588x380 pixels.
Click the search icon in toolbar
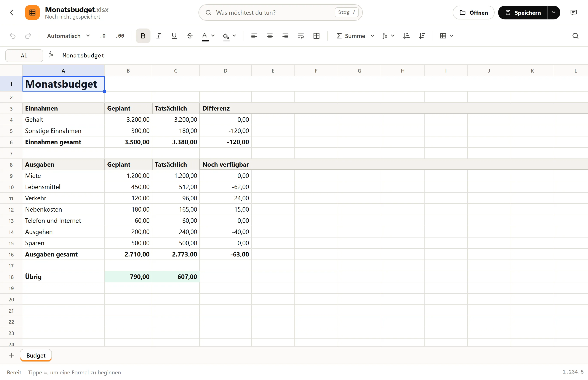(x=575, y=36)
